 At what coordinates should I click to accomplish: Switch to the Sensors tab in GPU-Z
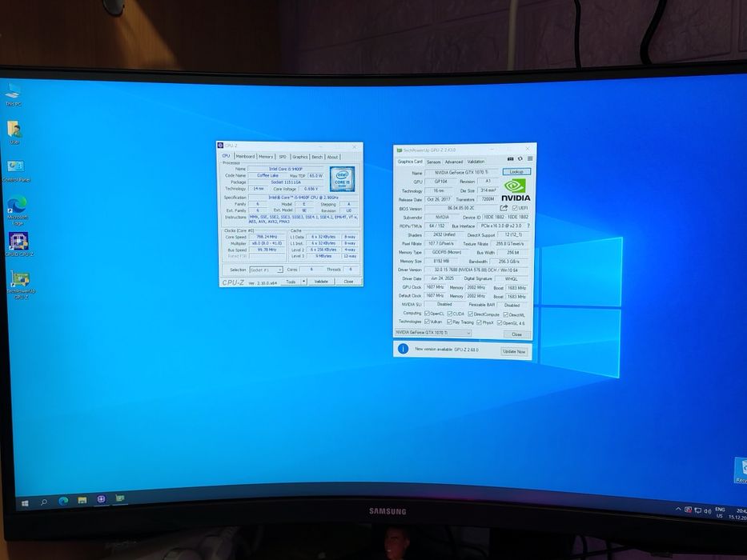(x=433, y=162)
